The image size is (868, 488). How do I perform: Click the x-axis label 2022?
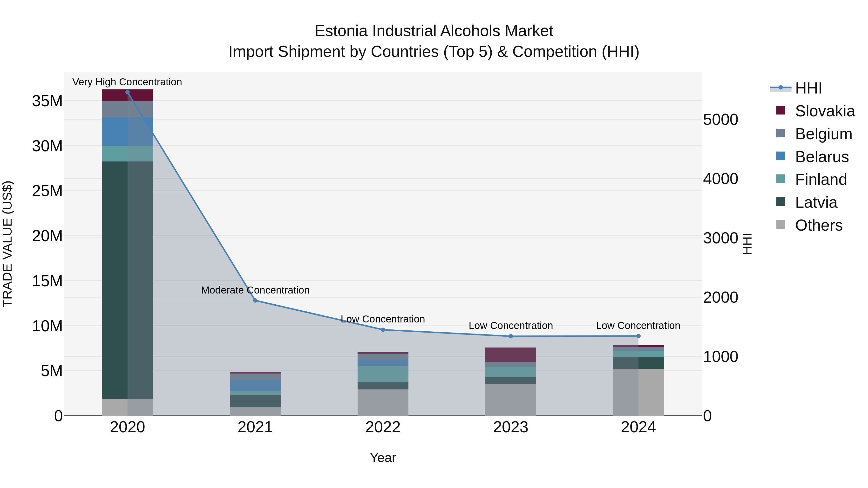point(383,427)
